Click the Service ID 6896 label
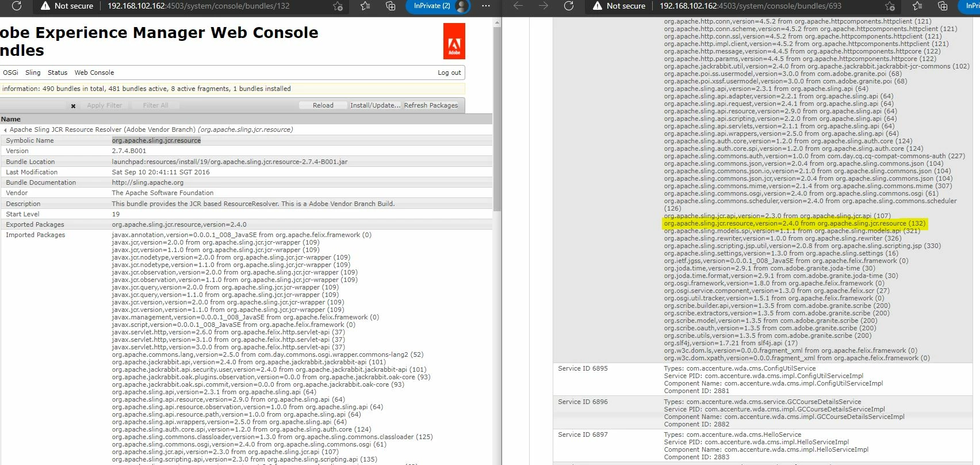The width and height of the screenshot is (980, 465). point(583,402)
